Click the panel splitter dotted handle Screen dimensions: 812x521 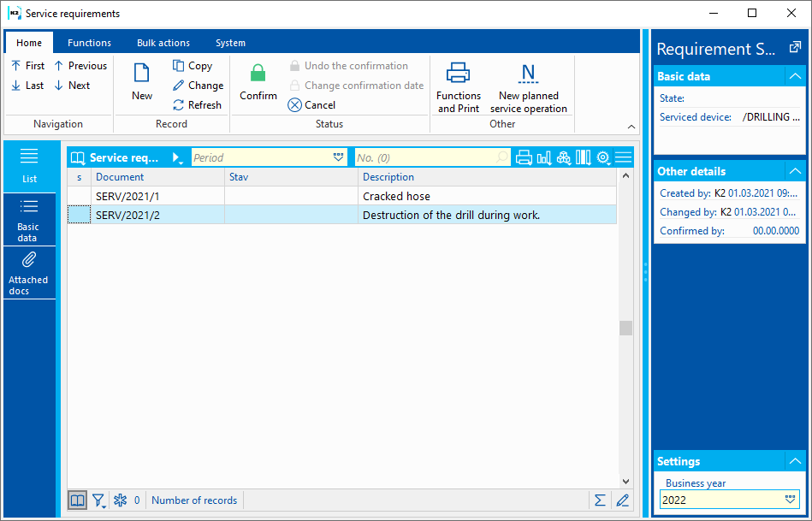[645, 272]
